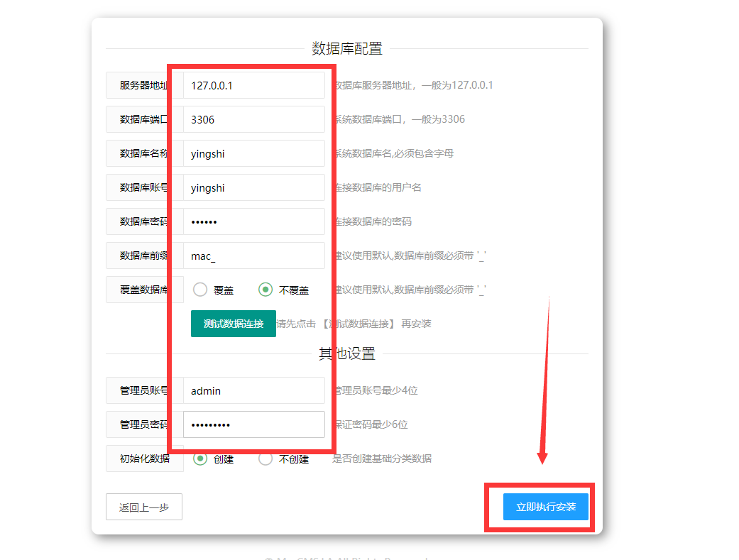The height and width of the screenshot is (560, 739).
Task: Focus the 数据库账号 username input
Action: tap(253, 187)
